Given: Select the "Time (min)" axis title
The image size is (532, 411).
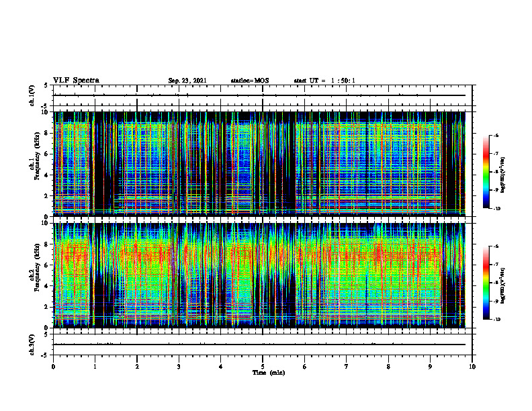Looking at the screenshot, I should pos(269,373).
